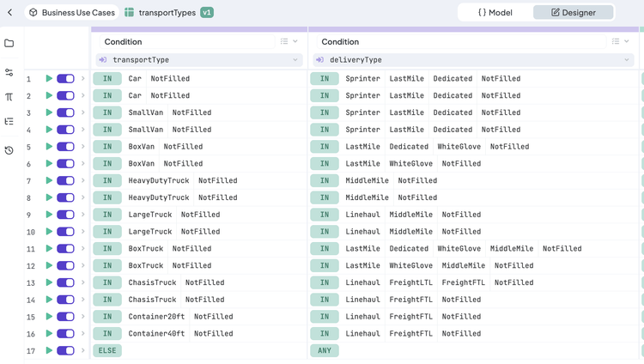The width and height of the screenshot is (644, 364).
Task: Run row 1 with play icon
Action: [49, 79]
